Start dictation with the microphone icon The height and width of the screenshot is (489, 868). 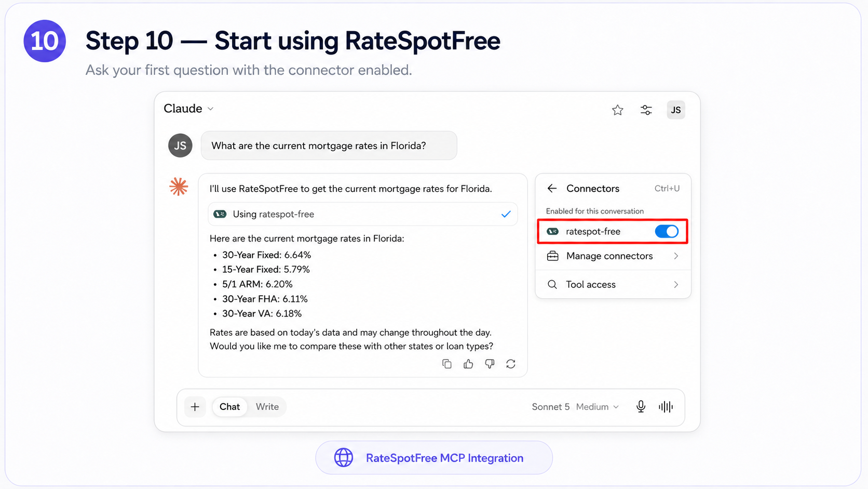641,407
